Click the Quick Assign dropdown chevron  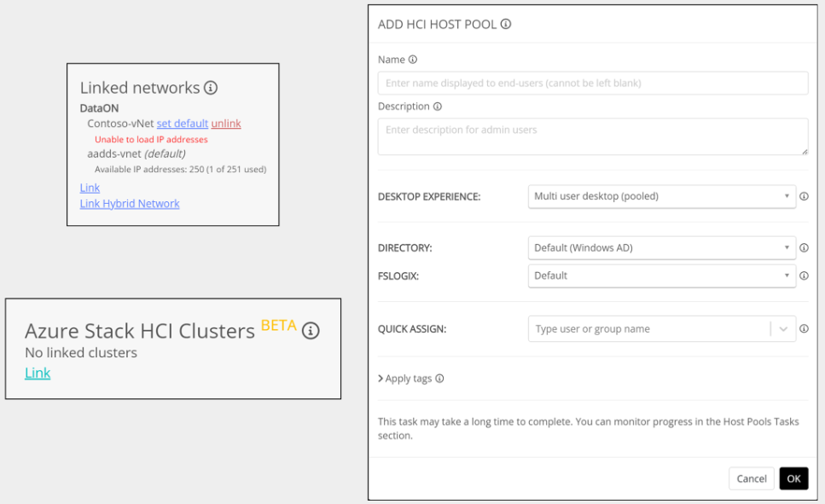(783, 329)
